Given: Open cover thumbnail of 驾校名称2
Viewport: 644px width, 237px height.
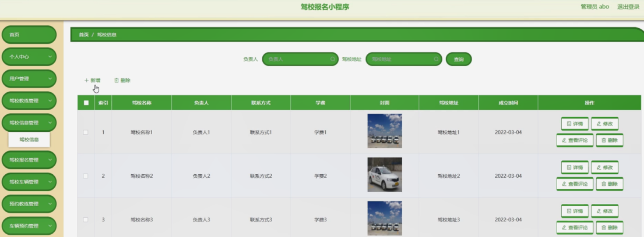Looking at the screenshot, I should tap(384, 174).
